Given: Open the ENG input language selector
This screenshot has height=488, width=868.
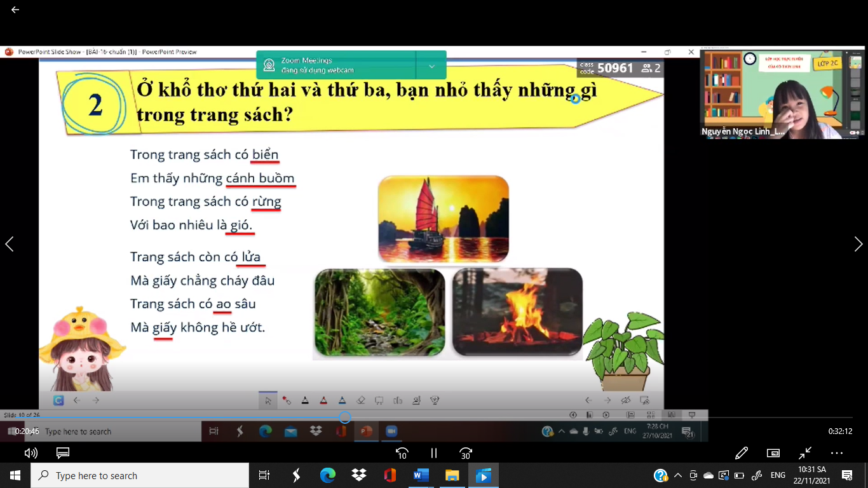Looking at the screenshot, I should pos(778,475).
